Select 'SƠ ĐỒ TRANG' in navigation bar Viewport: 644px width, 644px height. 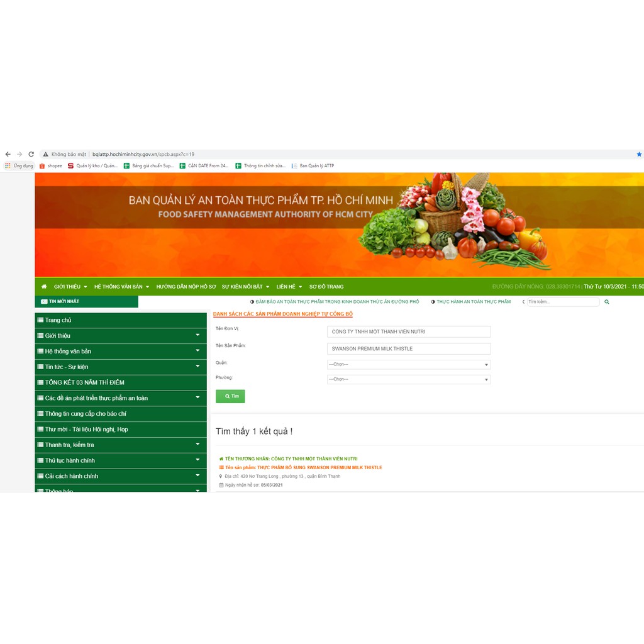click(326, 287)
